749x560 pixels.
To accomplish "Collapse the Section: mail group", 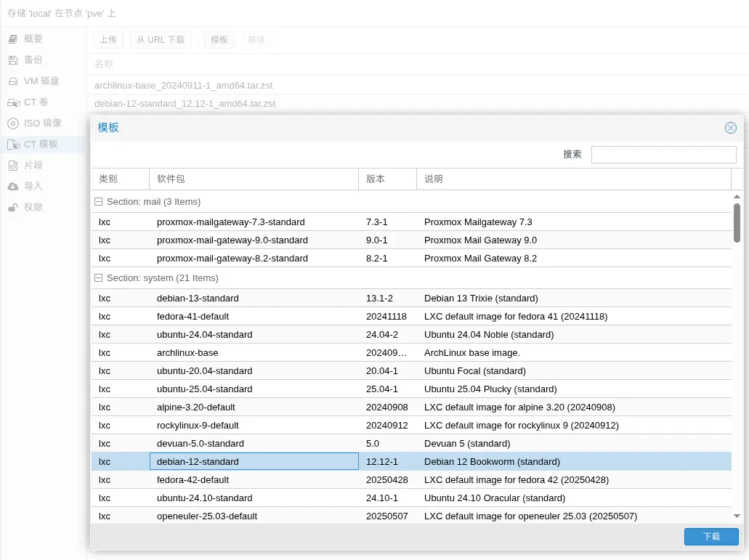I will 99,202.
